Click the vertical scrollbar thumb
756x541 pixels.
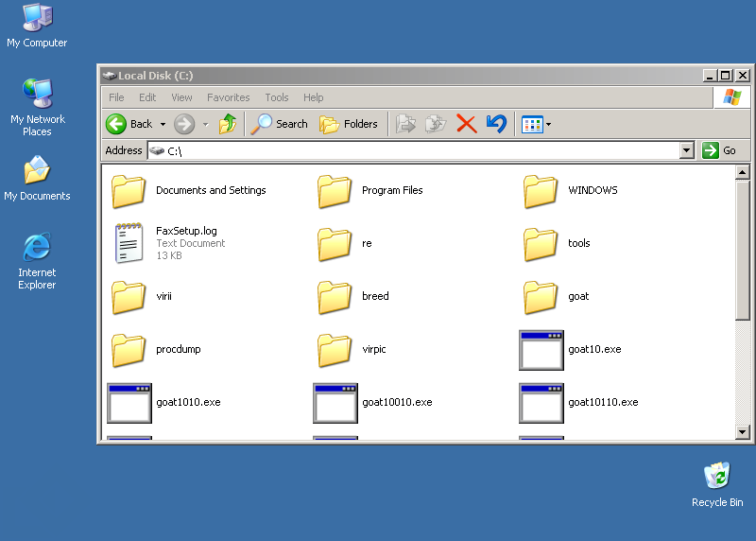tap(743, 250)
